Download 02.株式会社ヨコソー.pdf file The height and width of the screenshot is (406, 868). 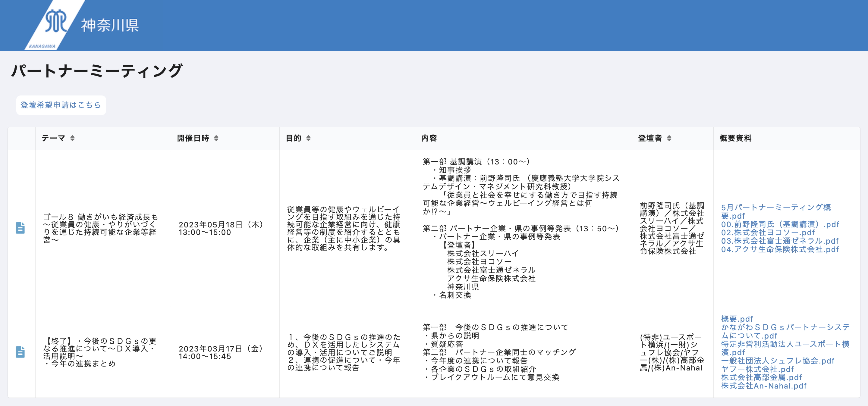pyautogui.click(x=768, y=233)
